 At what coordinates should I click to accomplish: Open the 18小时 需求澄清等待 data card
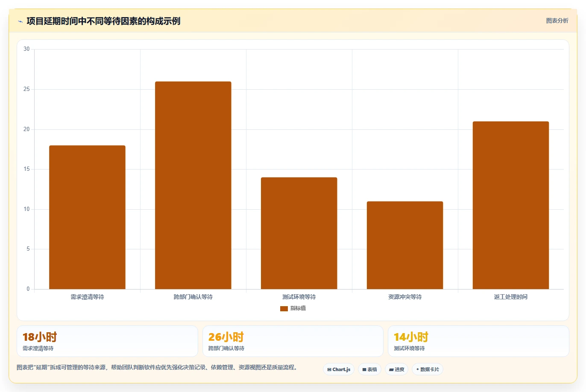[x=107, y=341]
